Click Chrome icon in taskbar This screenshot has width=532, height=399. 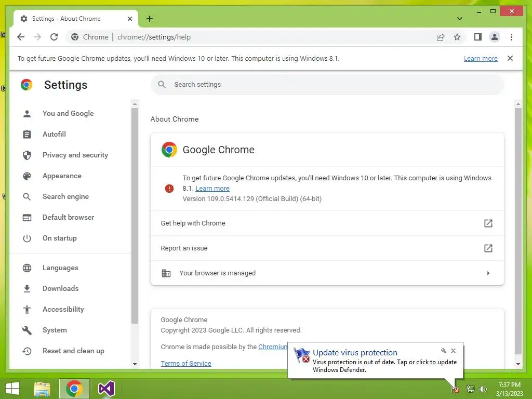click(x=74, y=389)
